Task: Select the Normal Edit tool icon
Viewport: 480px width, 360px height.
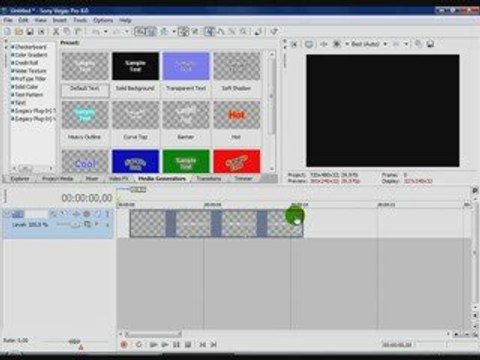Action: tap(209, 32)
